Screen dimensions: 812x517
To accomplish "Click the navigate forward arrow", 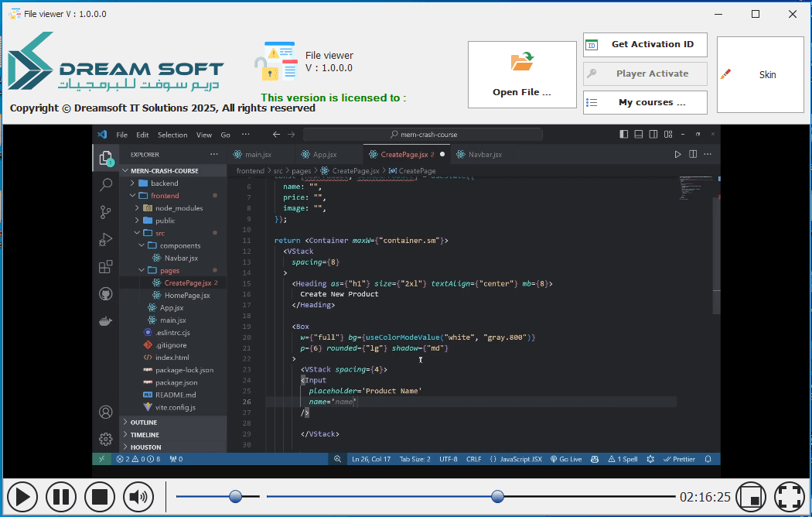I will coord(291,135).
